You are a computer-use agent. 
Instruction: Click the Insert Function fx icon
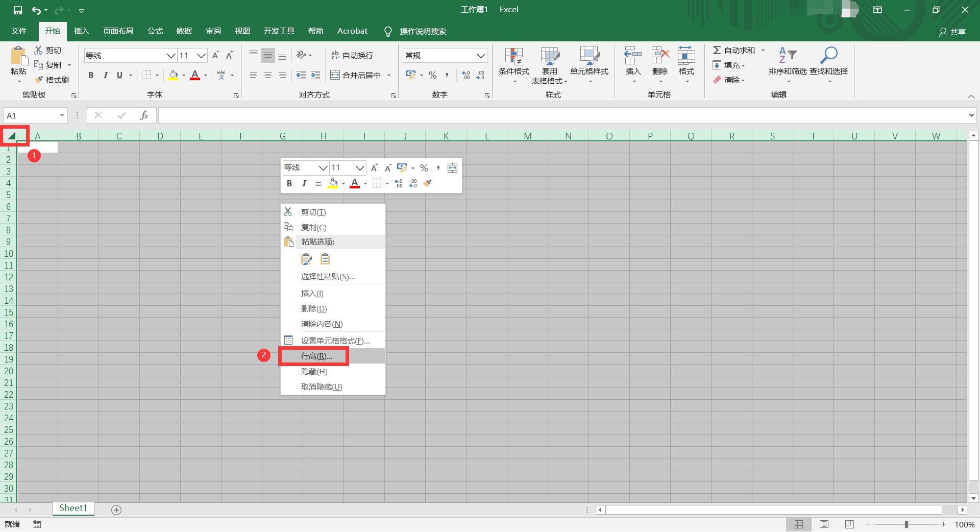[x=144, y=116]
